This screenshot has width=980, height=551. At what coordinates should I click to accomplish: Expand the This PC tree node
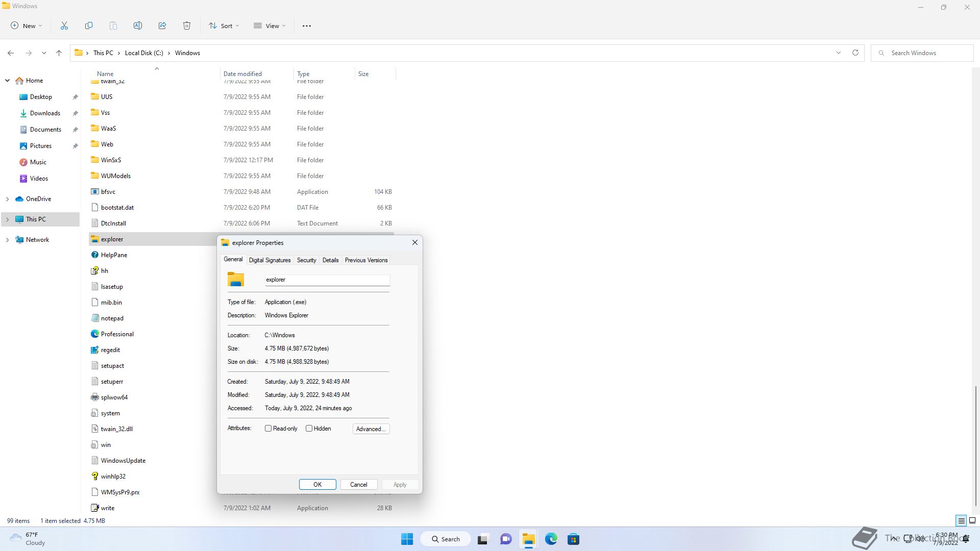tap(8, 219)
